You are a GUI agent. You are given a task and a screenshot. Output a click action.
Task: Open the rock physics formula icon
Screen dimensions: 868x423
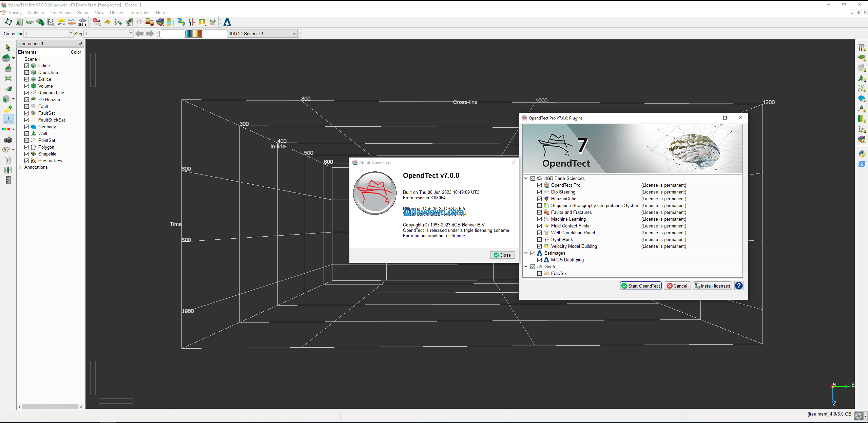coord(61,22)
